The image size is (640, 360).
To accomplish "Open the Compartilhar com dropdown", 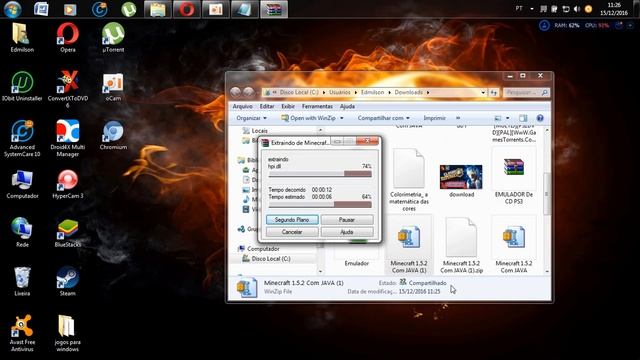I will 383,118.
